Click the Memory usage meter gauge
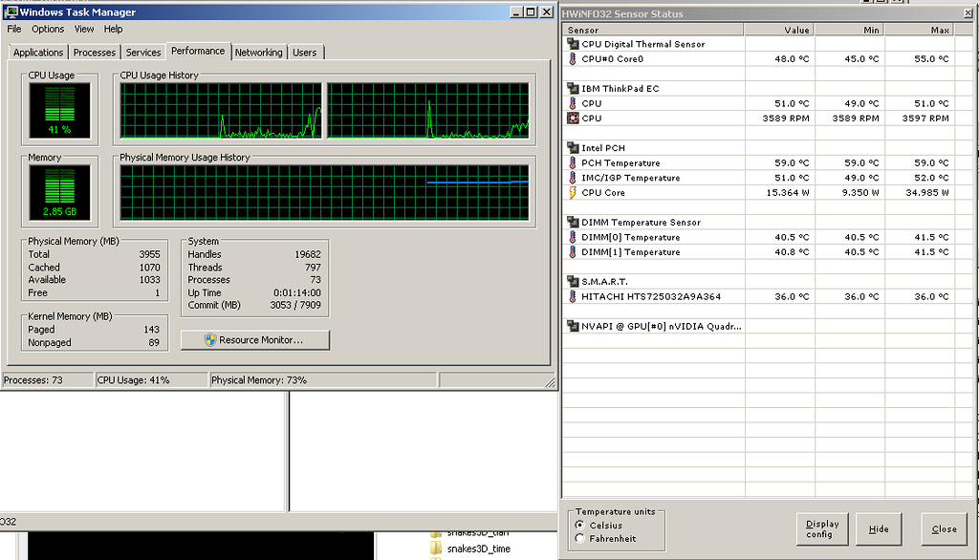The width and height of the screenshot is (979, 560). (x=60, y=193)
